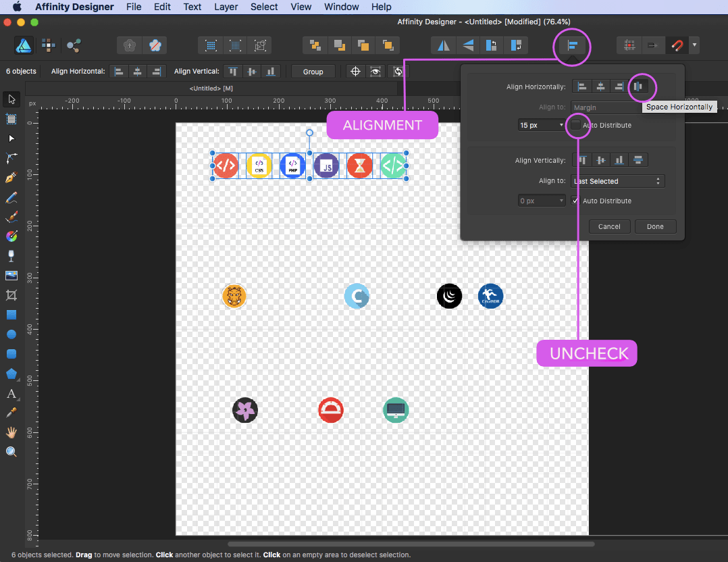
Task: Select the Color Picker eyedropper tool
Action: pyautogui.click(x=11, y=413)
